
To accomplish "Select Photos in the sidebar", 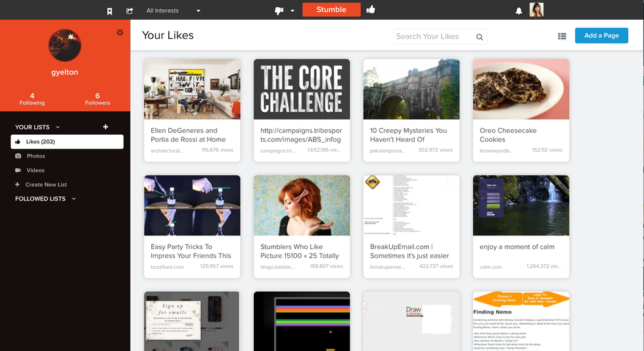I will (35, 156).
